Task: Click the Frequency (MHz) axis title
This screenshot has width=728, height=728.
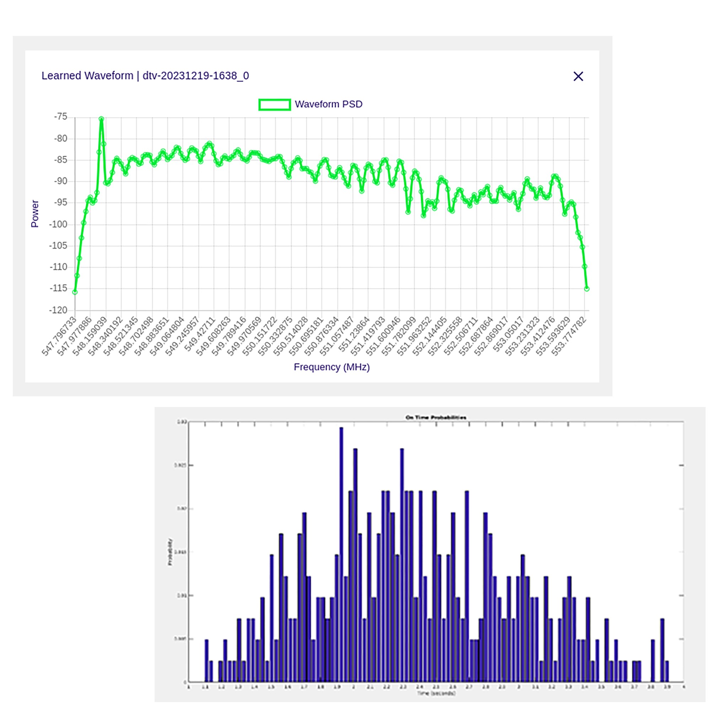Action: pyautogui.click(x=332, y=367)
